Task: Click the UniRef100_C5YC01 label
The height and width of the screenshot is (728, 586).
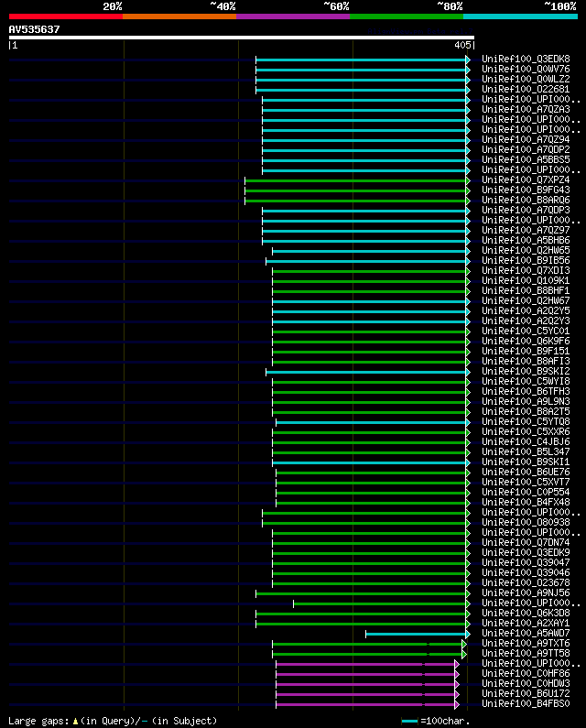Action: (x=526, y=331)
